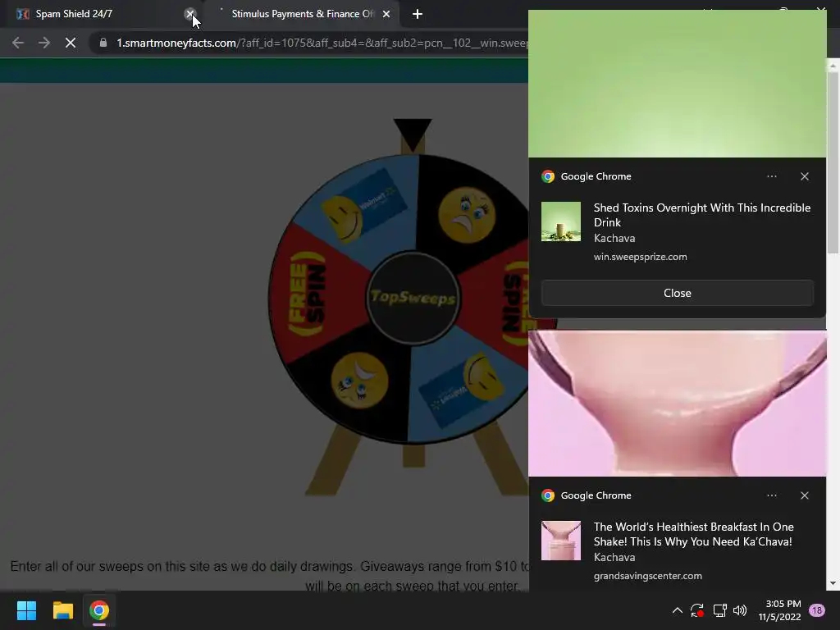840x630 pixels.
Task: Dismiss the Shed Toxins notification with the X
Action: [804, 176]
